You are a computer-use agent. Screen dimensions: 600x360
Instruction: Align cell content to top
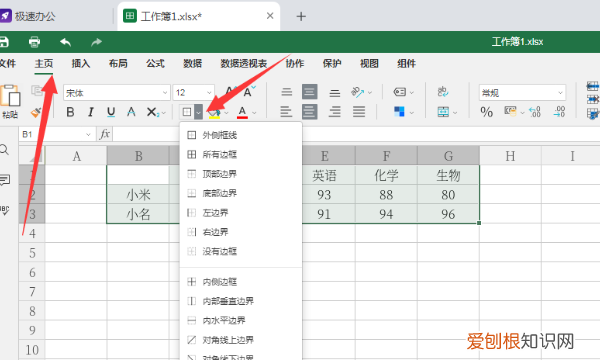click(287, 92)
